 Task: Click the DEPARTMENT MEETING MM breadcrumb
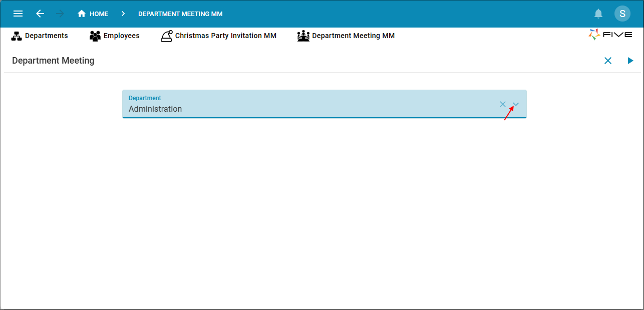(x=180, y=14)
